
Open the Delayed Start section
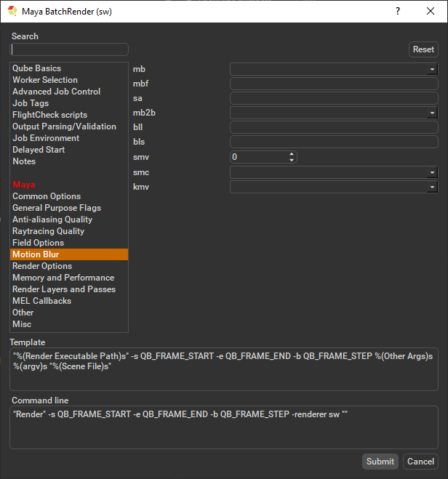coord(39,150)
